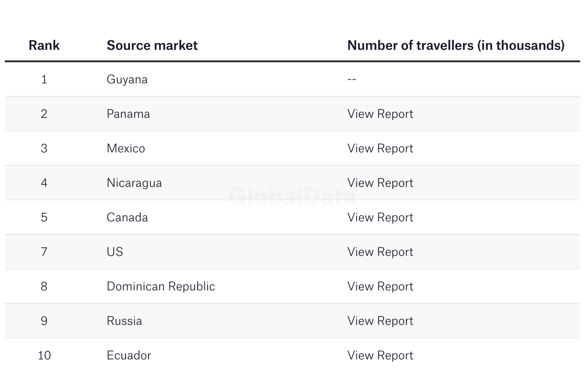Click the Rank column header
This screenshot has width=585, height=392.
44,46
